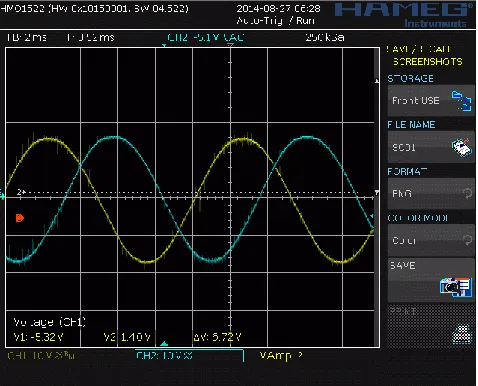The image size is (478, 386).
Task: Click the folder storage icon beside Front USB
Action: (x=462, y=101)
